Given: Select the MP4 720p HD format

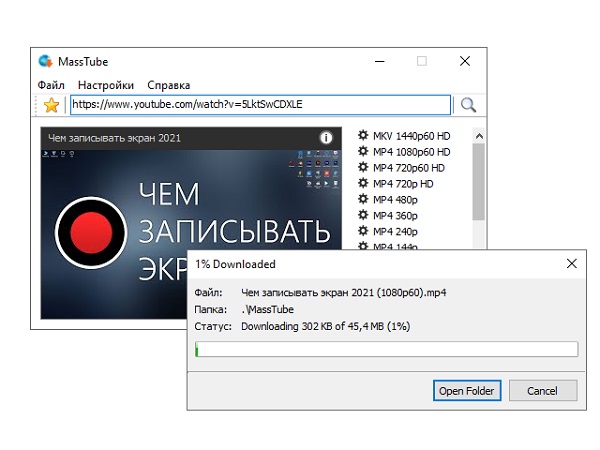Looking at the screenshot, I should (403, 184).
